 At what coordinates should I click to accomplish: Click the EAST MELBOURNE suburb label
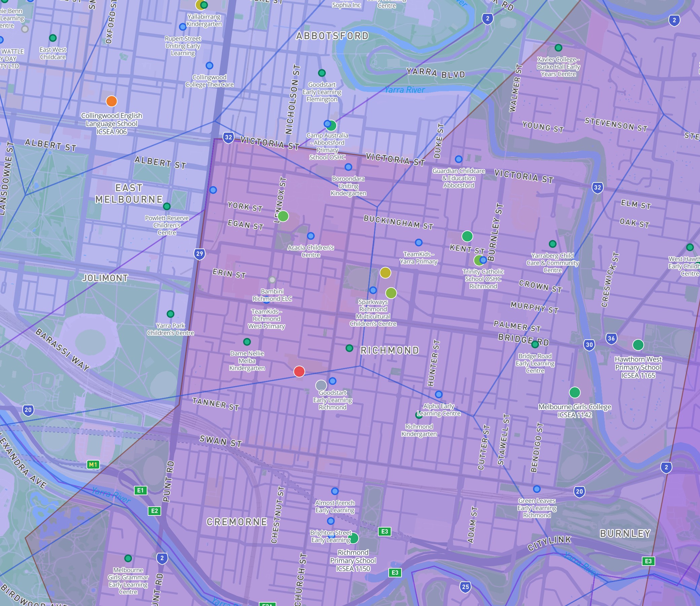point(129,194)
